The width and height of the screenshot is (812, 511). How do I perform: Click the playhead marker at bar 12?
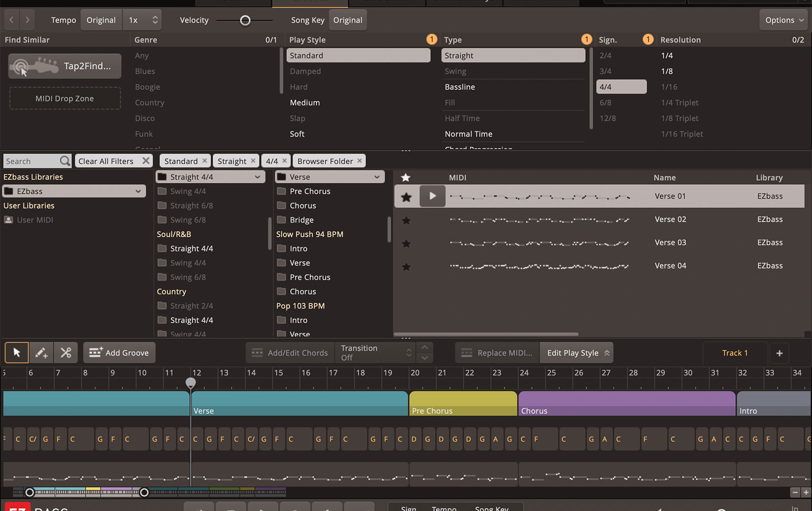(x=191, y=383)
